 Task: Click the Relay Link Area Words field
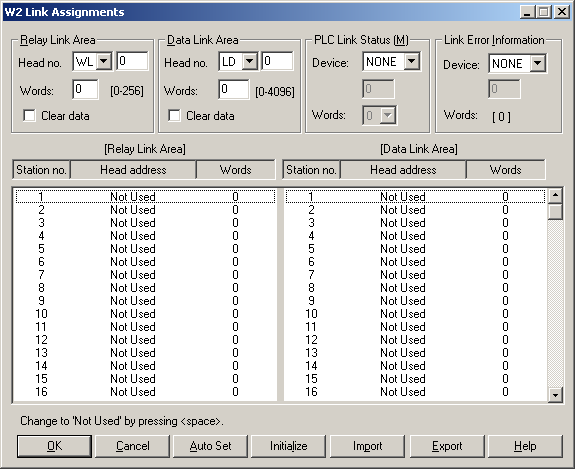(85, 89)
